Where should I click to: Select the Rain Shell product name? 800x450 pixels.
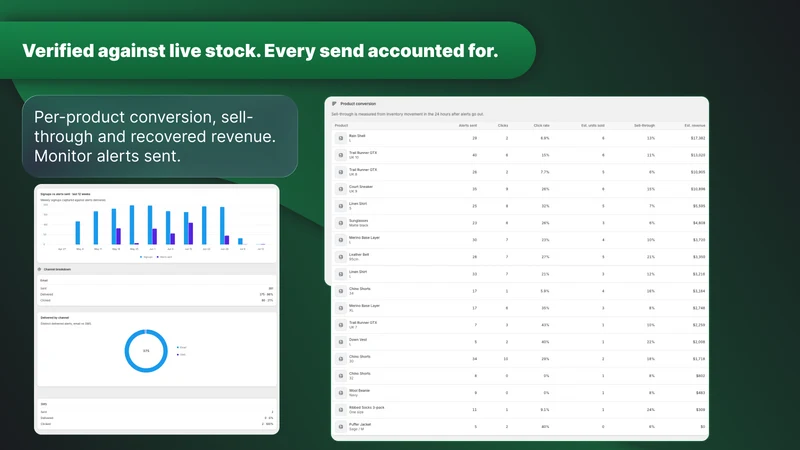tap(357, 136)
